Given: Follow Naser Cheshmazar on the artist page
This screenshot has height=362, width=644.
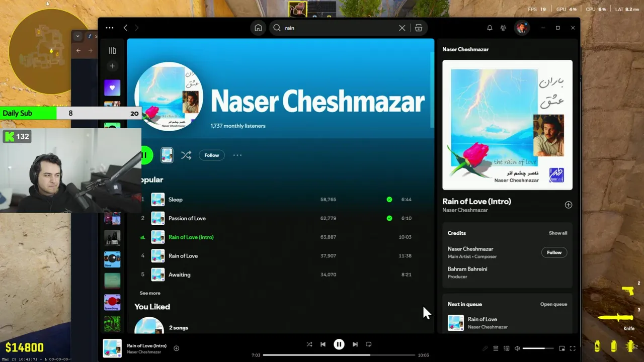Looking at the screenshot, I should click(x=212, y=155).
